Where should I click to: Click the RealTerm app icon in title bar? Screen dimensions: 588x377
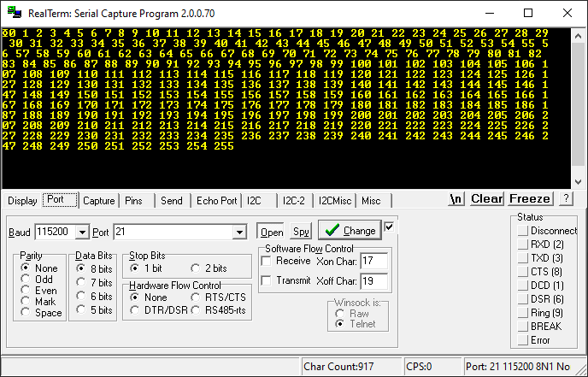(15, 12)
